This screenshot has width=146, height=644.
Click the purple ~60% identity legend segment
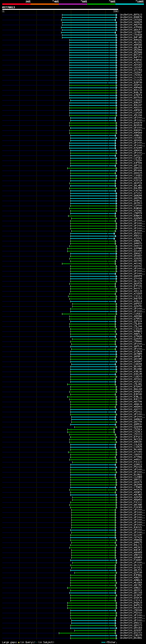coord(73,4)
